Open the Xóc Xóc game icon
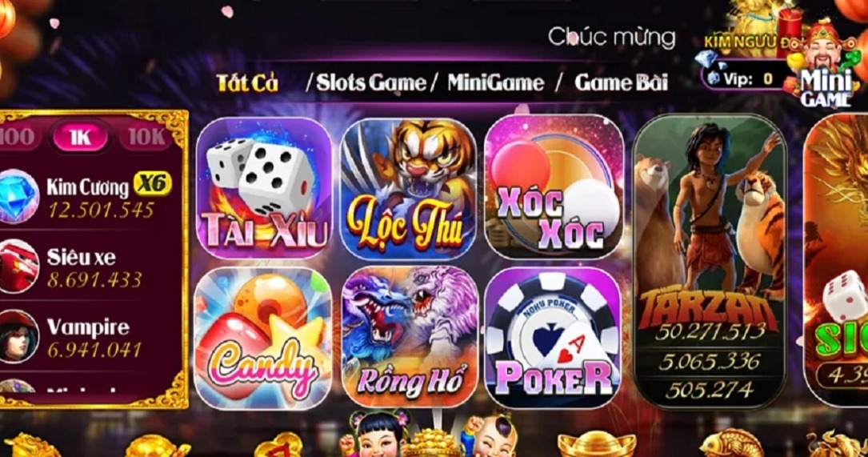The width and height of the screenshot is (868, 457). 554,187
